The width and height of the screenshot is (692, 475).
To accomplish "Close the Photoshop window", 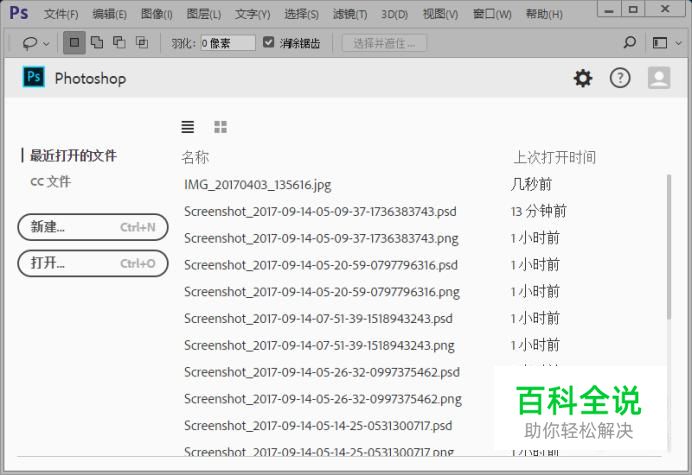I will [x=666, y=9].
